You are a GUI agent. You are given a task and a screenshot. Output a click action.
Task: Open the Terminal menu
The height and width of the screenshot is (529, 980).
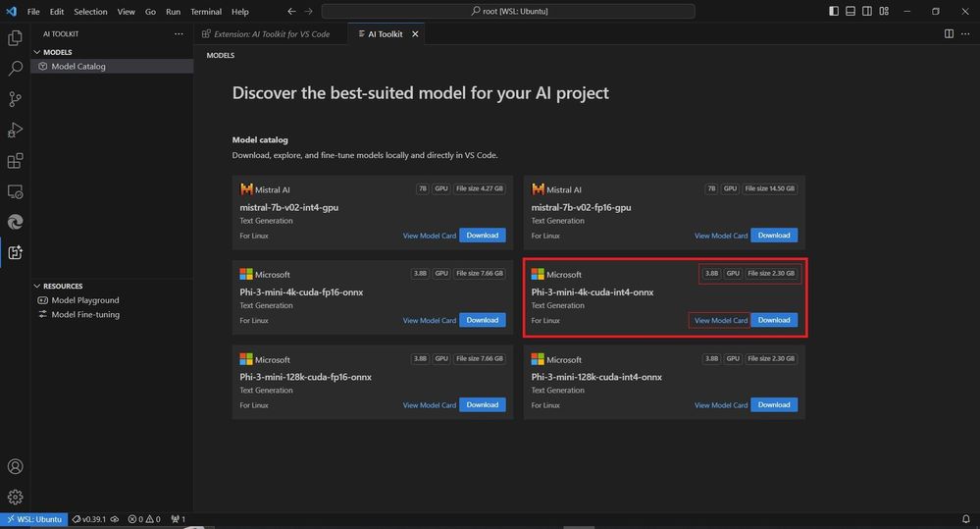tap(206, 11)
